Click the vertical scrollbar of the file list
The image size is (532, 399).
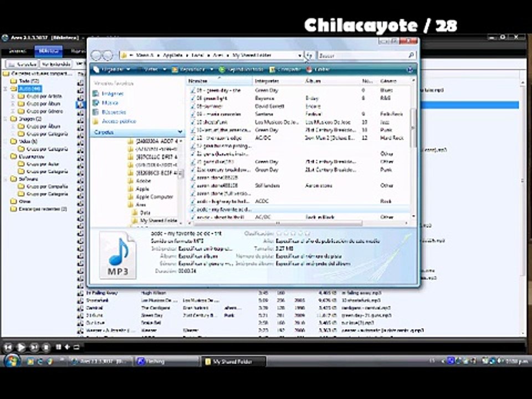413,128
